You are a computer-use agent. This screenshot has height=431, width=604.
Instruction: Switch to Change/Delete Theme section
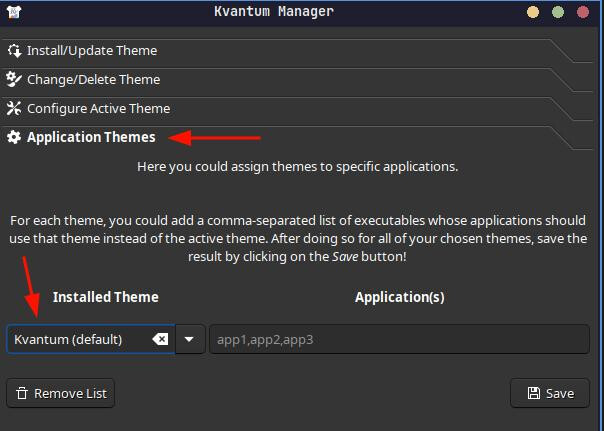[93, 80]
